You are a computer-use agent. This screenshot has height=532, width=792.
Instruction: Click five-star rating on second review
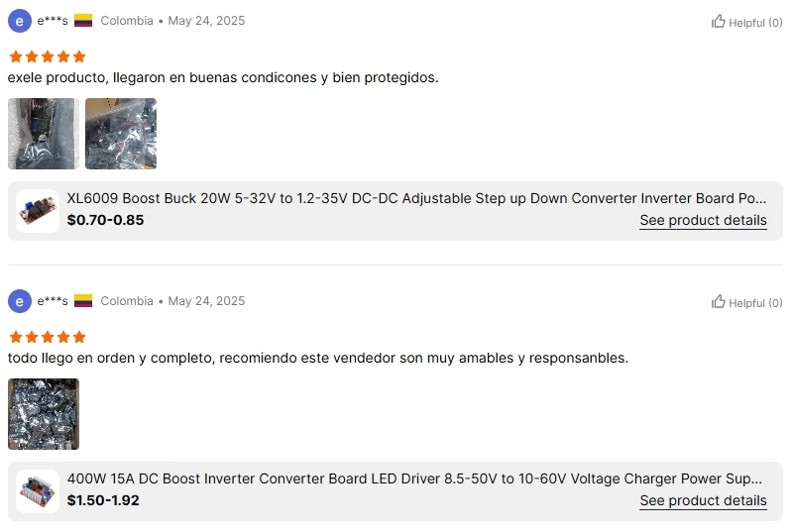48,337
